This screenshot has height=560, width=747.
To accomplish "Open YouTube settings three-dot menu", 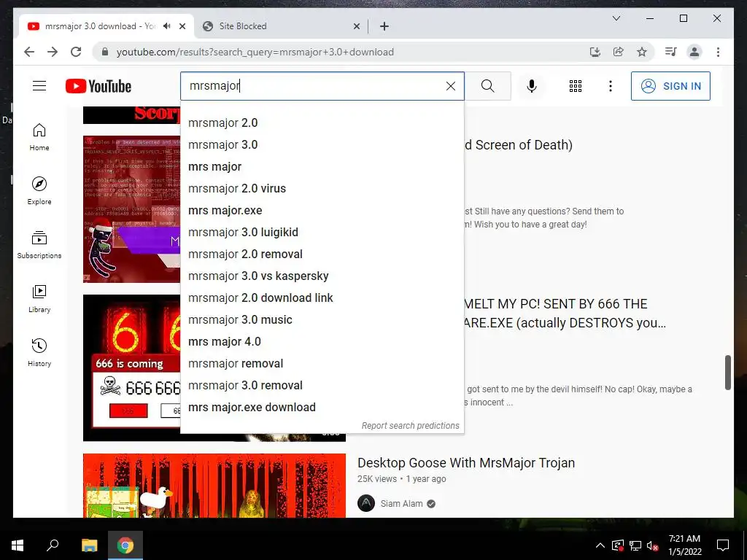I will click(x=611, y=86).
